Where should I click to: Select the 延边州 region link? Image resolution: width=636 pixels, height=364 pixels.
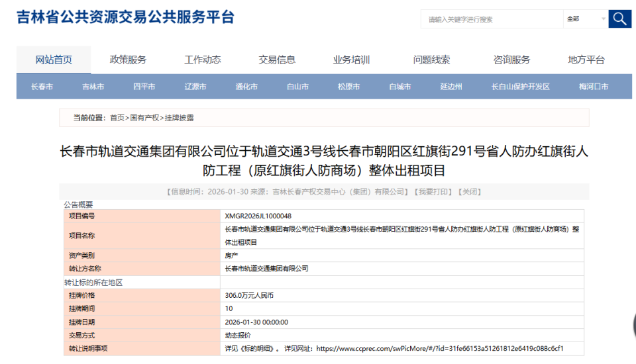pos(451,87)
